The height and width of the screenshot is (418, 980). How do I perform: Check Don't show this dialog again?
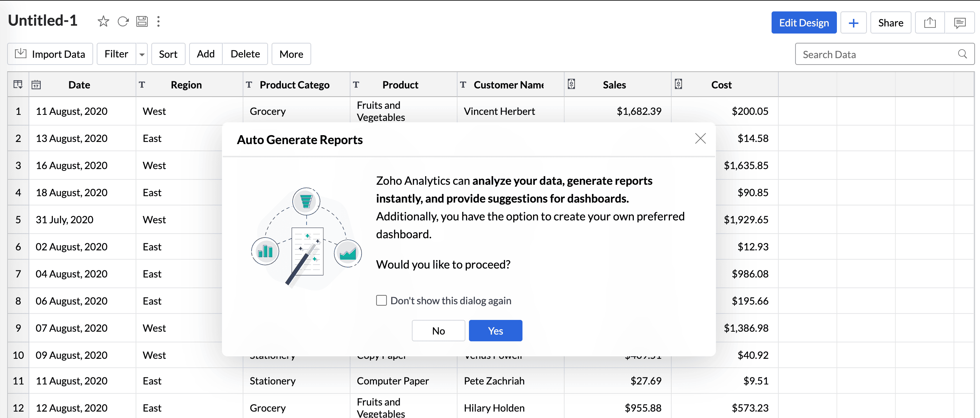click(x=381, y=300)
